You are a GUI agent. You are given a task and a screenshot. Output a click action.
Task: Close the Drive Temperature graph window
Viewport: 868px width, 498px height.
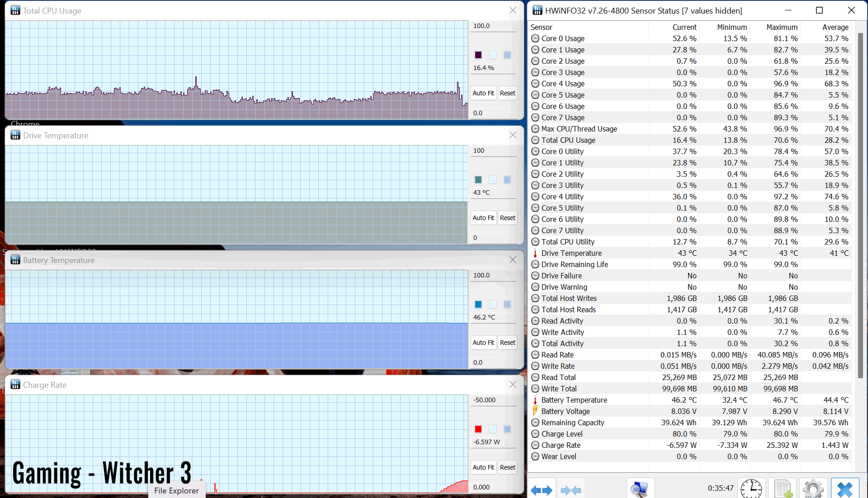(x=513, y=135)
